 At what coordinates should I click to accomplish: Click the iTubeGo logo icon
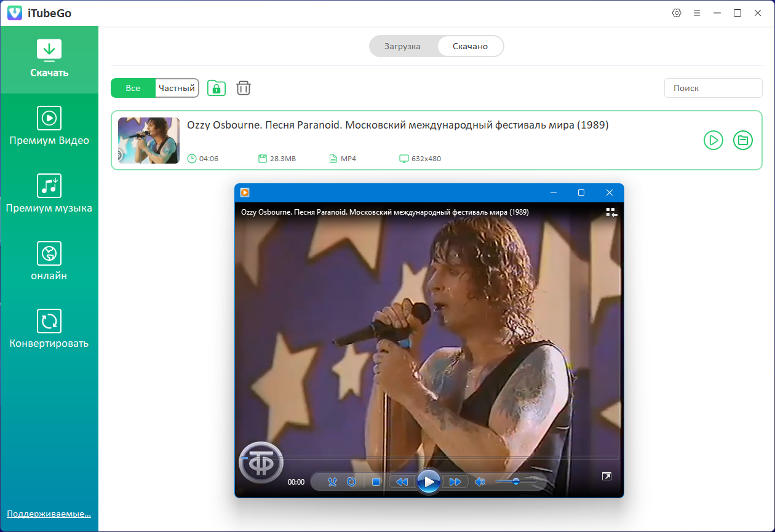point(15,13)
